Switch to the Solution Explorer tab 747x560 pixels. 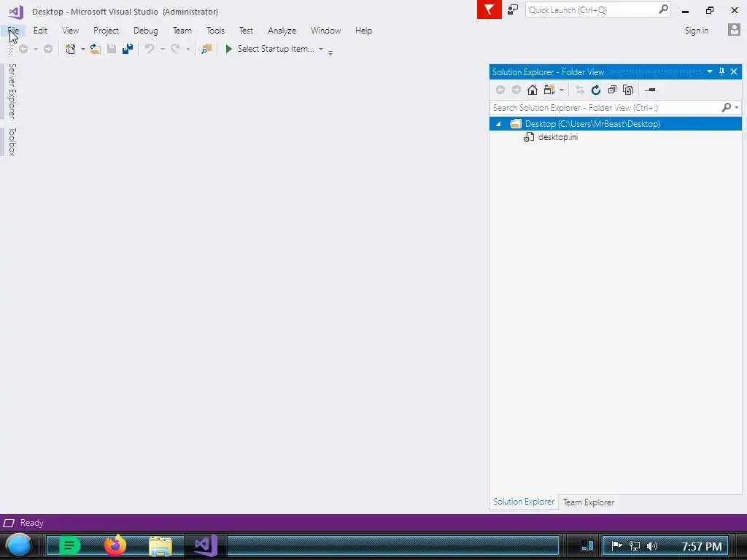click(524, 502)
